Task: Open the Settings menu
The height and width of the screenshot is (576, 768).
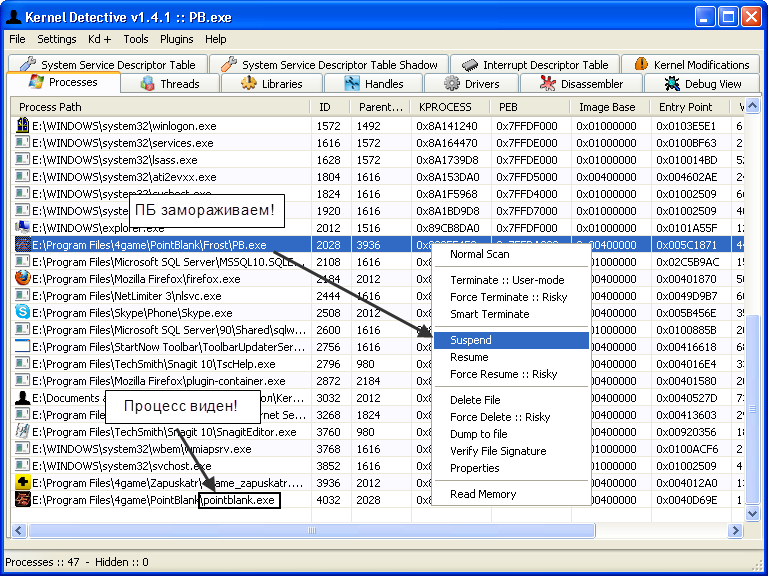Action: (57, 39)
